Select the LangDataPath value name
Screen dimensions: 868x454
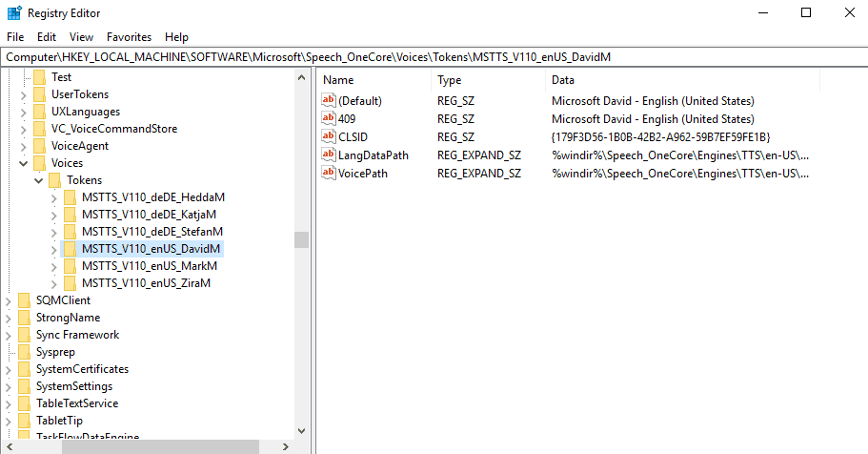373,155
